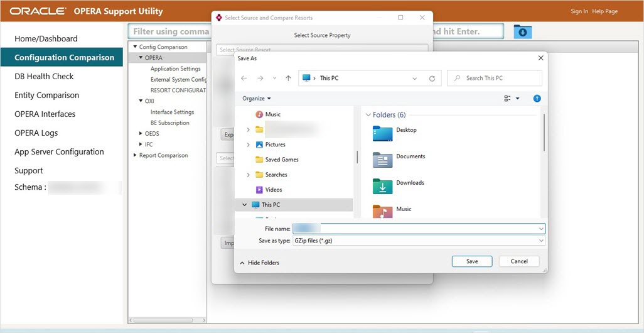Select This PC in navigation tree
This screenshot has height=333, width=644.
coord(271,205)
